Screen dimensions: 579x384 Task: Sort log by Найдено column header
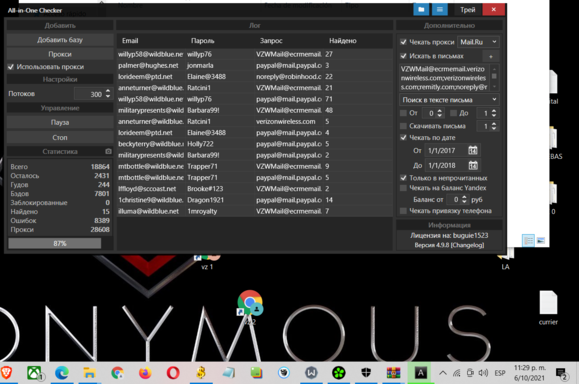click(x=343, y=41)
